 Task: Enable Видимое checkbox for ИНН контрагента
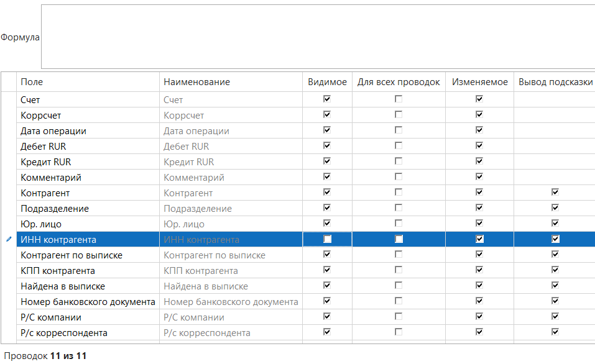click(327, 239)
